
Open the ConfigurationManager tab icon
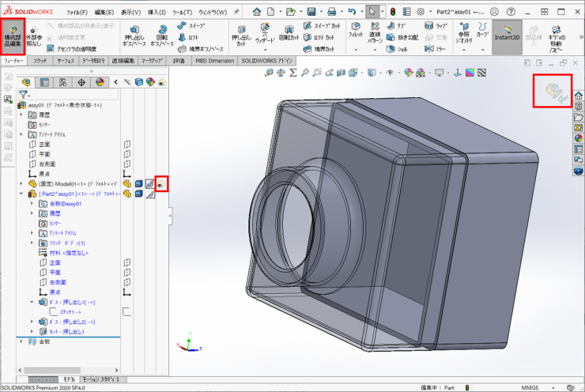(x=62, y=82)
